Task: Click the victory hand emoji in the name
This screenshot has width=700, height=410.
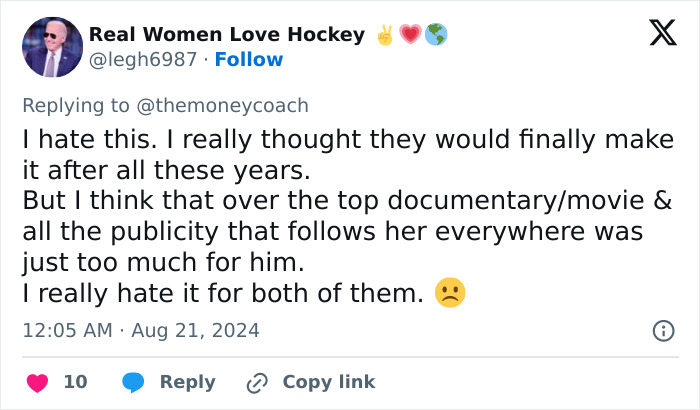Action: pos(385,35)
